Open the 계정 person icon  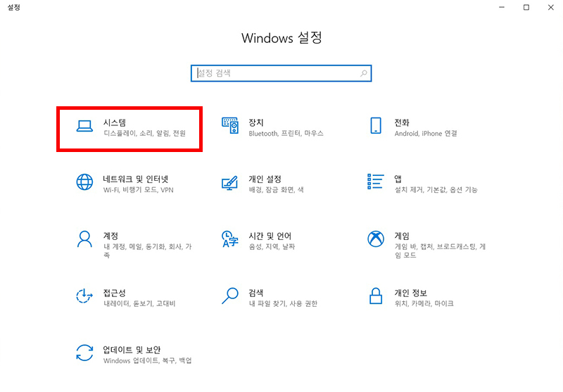(84, 239)
